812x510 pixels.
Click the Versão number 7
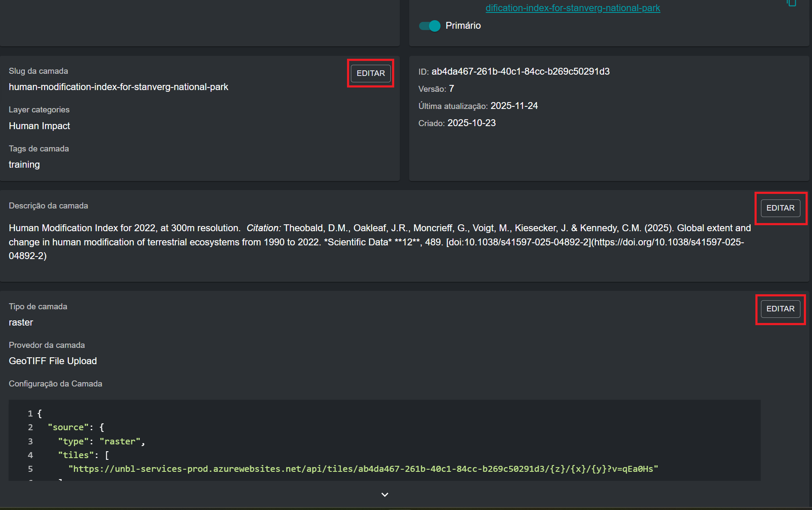click(451, 89)
